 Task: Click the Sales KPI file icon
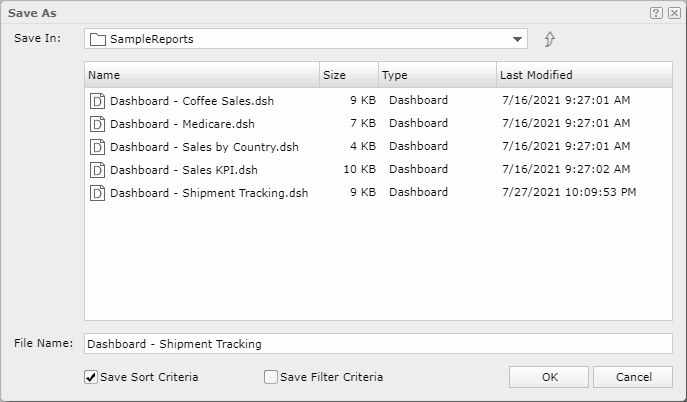(x=98, y=170)
